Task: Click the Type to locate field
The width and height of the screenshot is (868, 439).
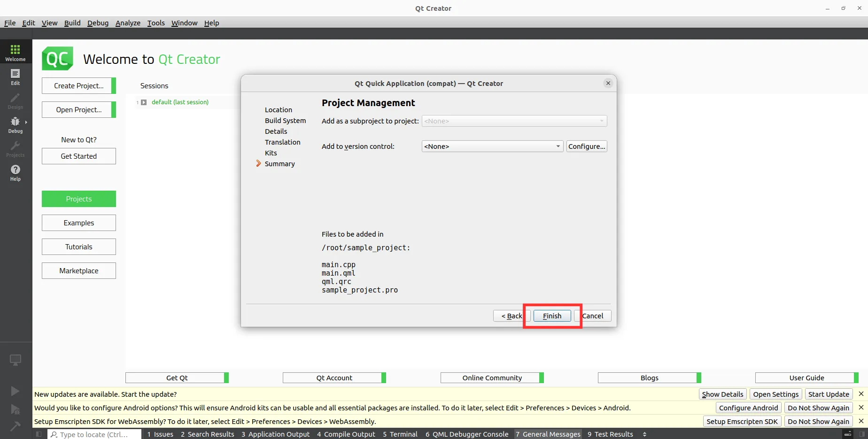Action: [94, 434]
